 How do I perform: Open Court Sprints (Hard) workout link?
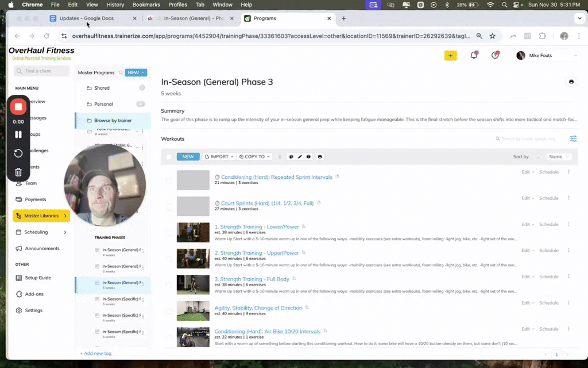(x=267, y=203)
